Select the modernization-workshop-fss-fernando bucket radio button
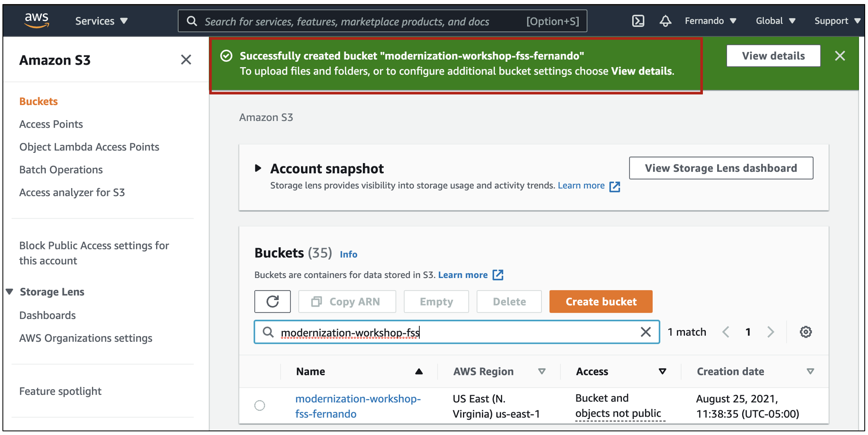Screen dimensions: 868x435 pos(260,406)
